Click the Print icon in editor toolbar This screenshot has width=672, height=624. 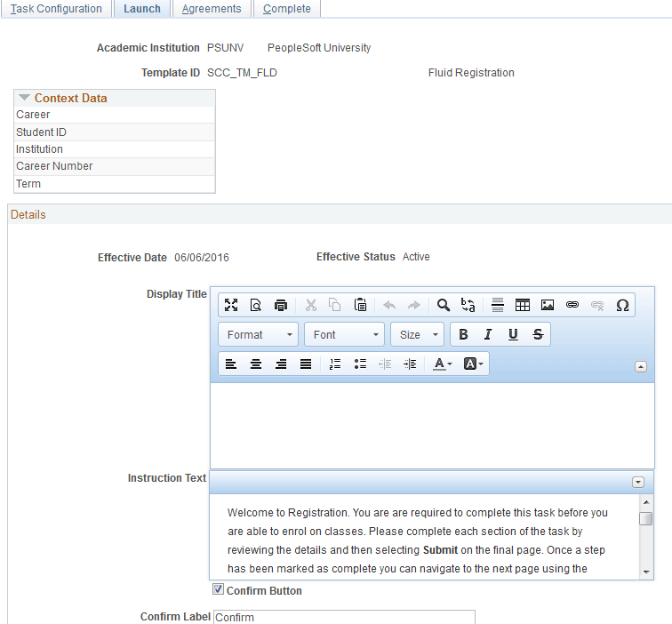click(281, 305)
